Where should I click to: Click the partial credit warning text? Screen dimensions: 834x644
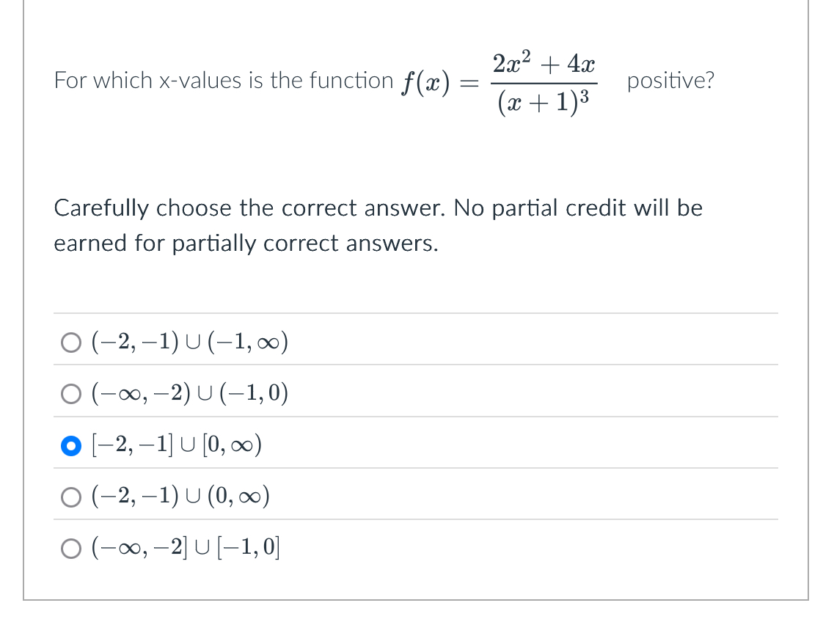[x=378, y=225]
